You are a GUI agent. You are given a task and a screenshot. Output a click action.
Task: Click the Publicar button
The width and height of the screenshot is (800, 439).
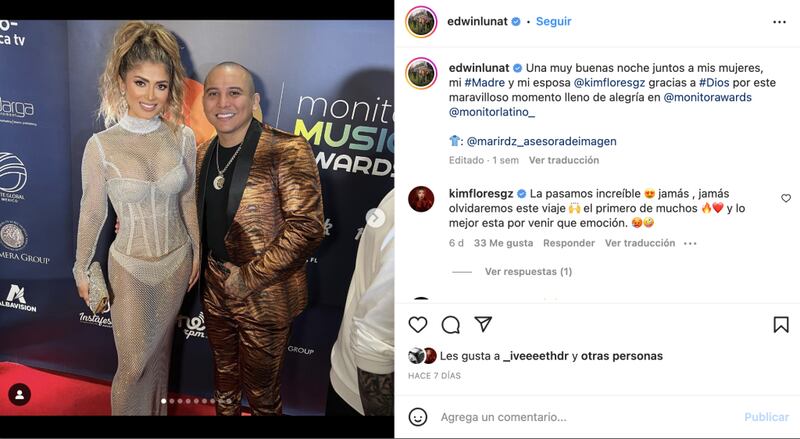[766, 417]
